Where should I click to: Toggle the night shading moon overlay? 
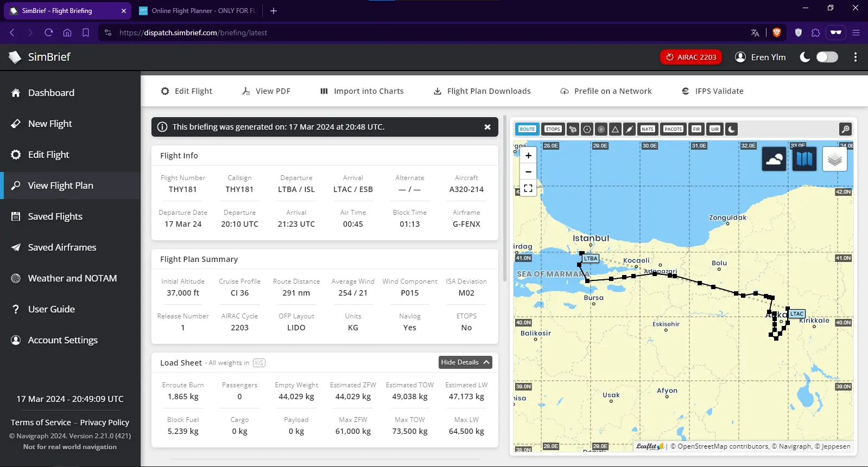pos(731,129)
